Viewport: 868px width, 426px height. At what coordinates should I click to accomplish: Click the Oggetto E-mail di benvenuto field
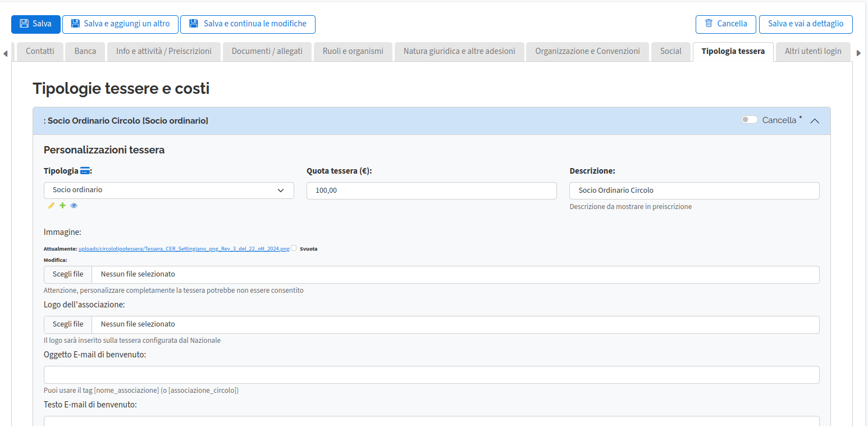pyautogui.click(x=432, y=375)
